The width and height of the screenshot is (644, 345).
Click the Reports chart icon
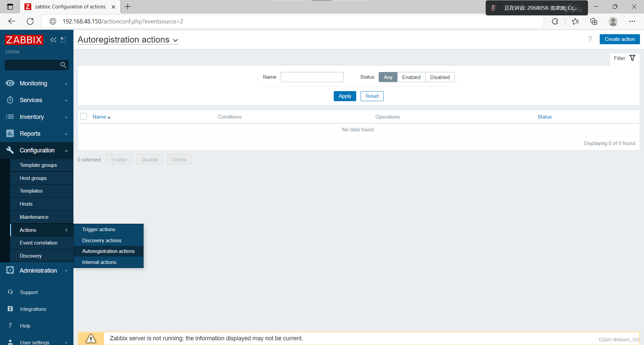point(10,133)
